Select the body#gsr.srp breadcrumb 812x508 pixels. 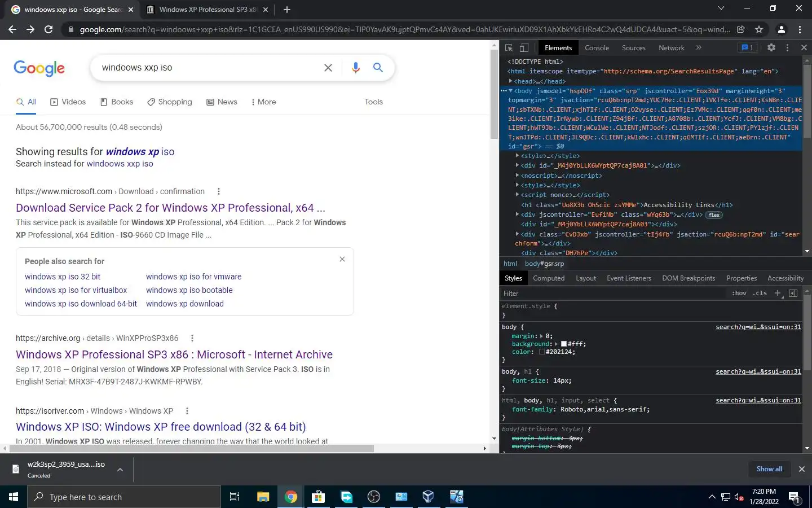[544, 264]
